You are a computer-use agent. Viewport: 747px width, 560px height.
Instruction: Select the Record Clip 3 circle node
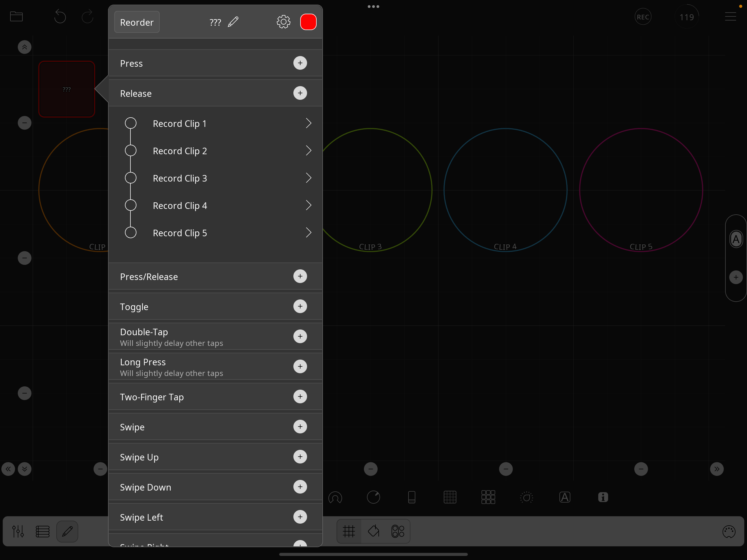tap(131, 178)
